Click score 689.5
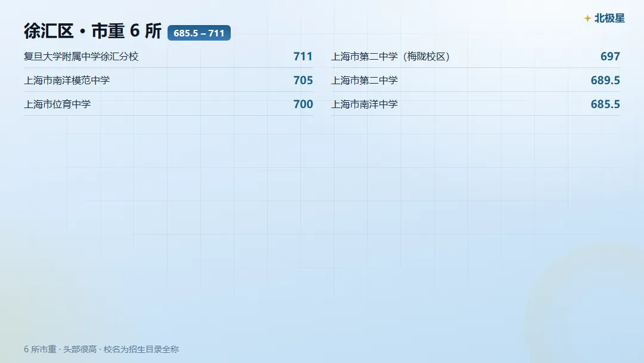 pos(605,80)
